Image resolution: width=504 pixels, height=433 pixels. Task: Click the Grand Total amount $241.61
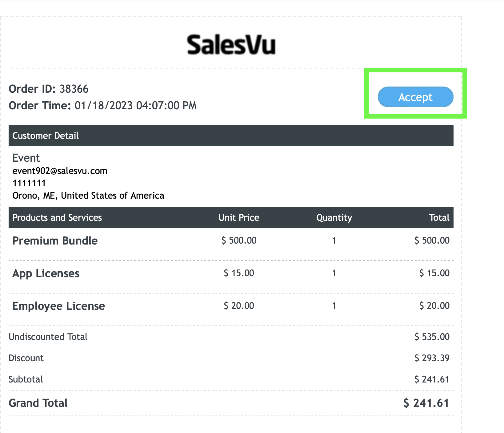click(x=426, y=403)
